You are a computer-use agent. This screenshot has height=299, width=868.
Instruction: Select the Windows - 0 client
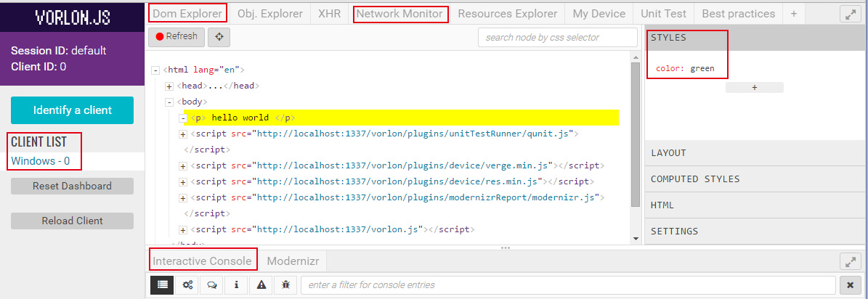click(x=41, y=161)
